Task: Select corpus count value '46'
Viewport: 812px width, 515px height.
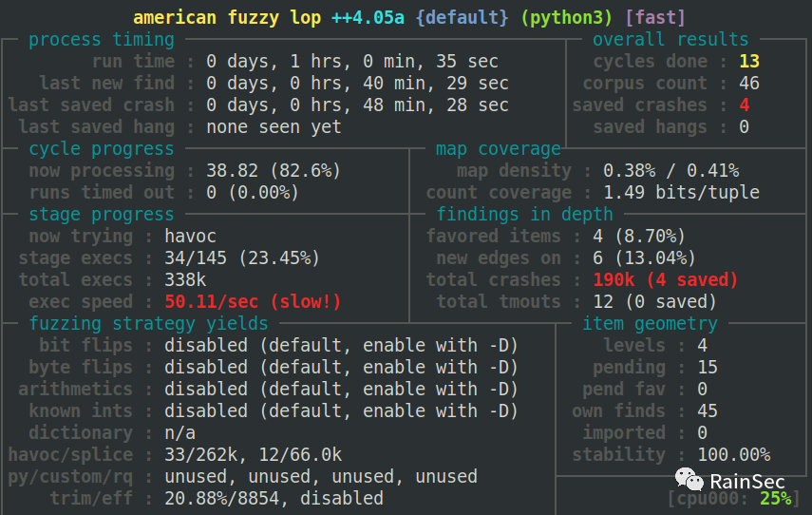Action: click(748, 83)
